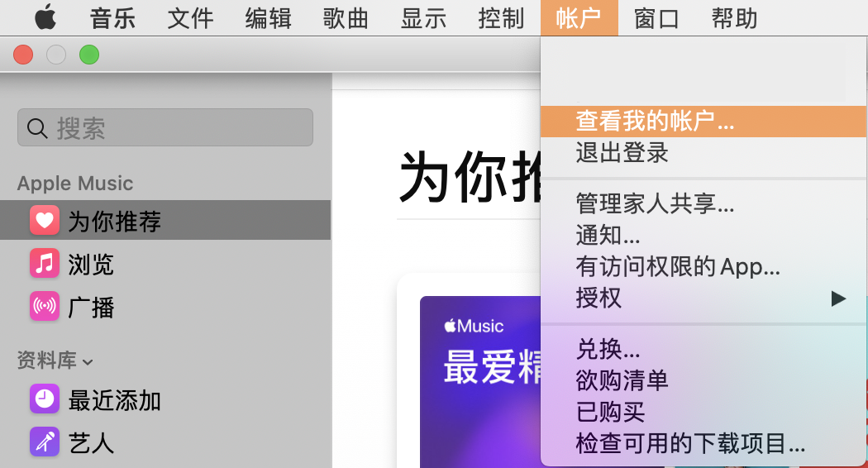Open the 歌曲 menu
Screen dimensions: 868x468
click(346, 17)
